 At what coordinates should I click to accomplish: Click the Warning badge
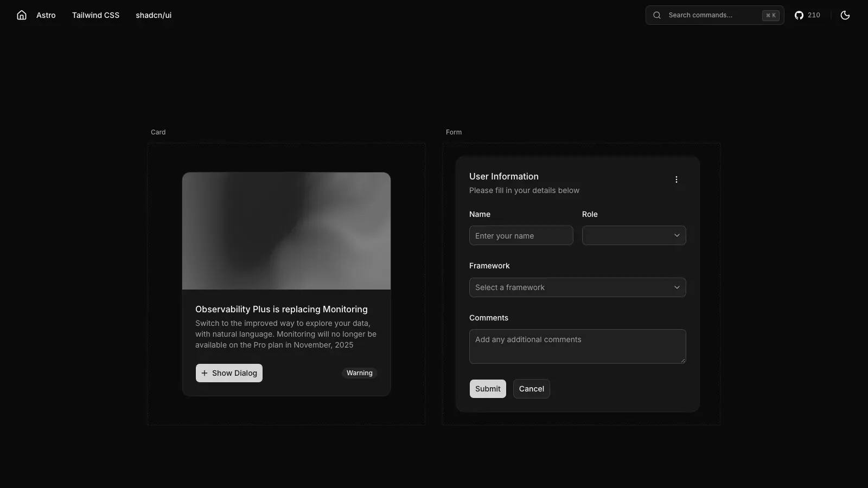point(360,373)
